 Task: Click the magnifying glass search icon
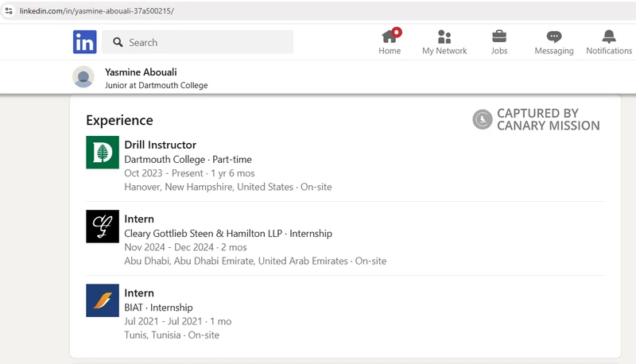(x=118, y=42)
